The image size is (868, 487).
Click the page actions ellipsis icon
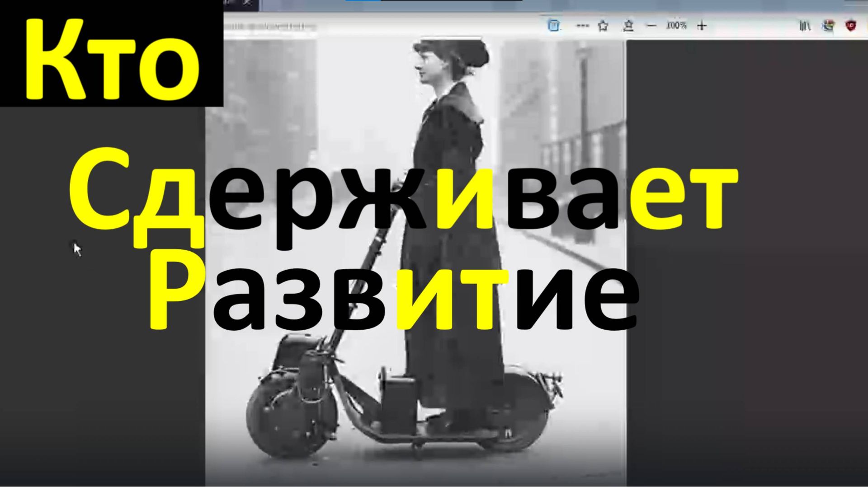[583, 26]
